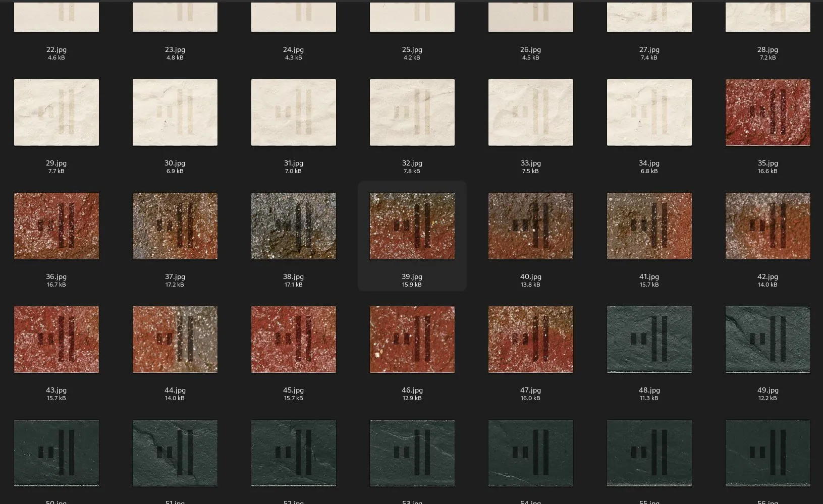Click the file name 25.jpg
Image resolution: width=823 pixels, height=504 pixels.
(412, 49)
